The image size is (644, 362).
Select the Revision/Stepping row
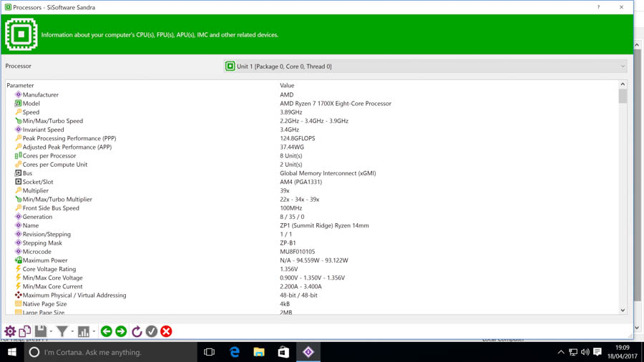[312, 234]
